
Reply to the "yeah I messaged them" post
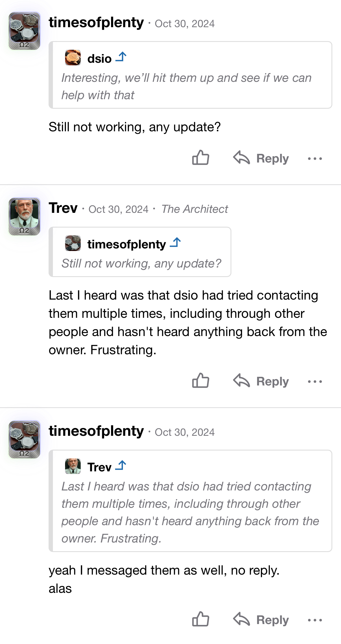click(x=261, y=620)
